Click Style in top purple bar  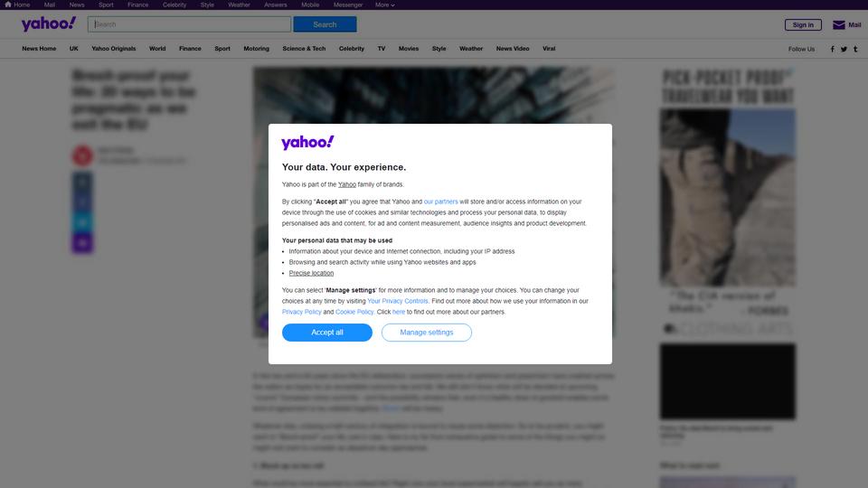coord(207,5)
